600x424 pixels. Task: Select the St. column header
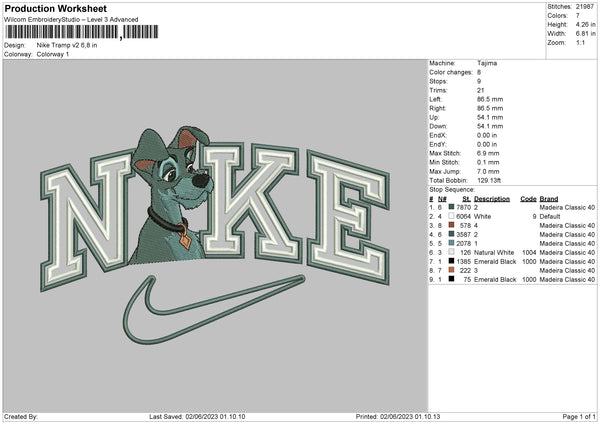tap(466, 199)
